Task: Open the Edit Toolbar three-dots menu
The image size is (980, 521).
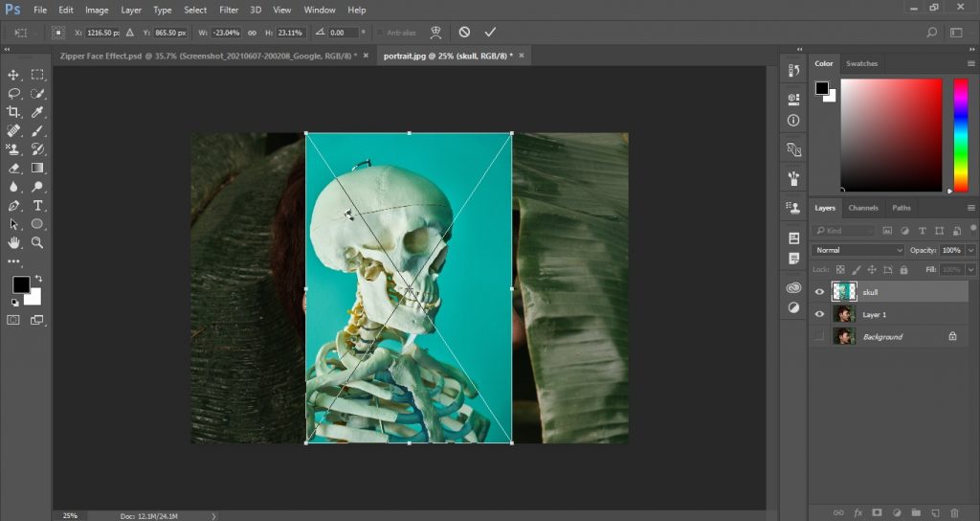Action: [x=13, y=261]
